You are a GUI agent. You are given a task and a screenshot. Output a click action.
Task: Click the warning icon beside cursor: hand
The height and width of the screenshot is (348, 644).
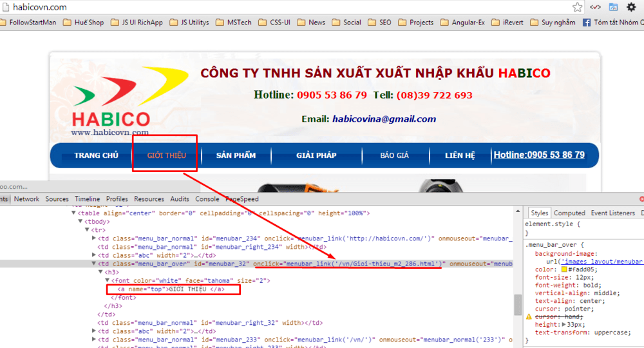point(529,317)
